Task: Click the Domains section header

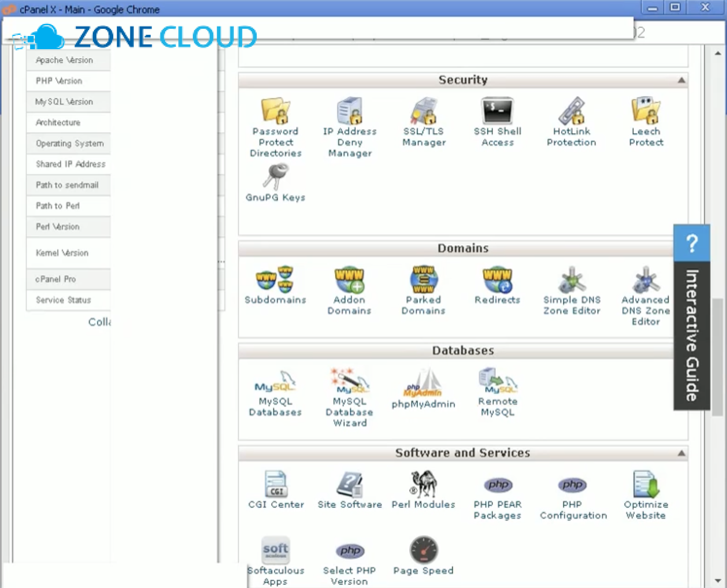Action: (463, 248)
